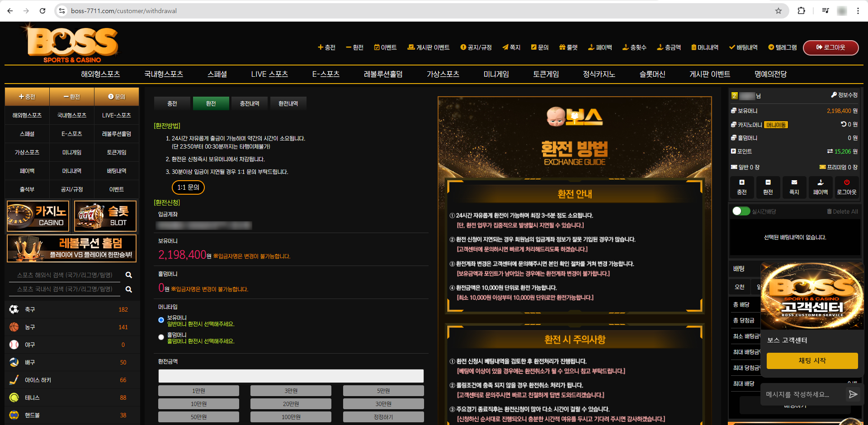Click the 1만원 amount button
Screen dimensions: 868x425
[x=198, y=391]
